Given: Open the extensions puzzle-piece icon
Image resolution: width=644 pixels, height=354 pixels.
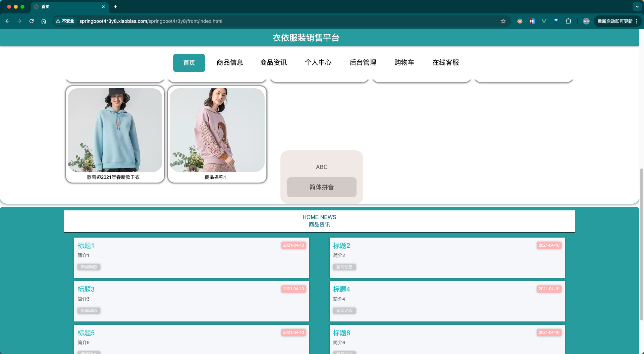Looking at the screenshot, I should click(568, 21).
